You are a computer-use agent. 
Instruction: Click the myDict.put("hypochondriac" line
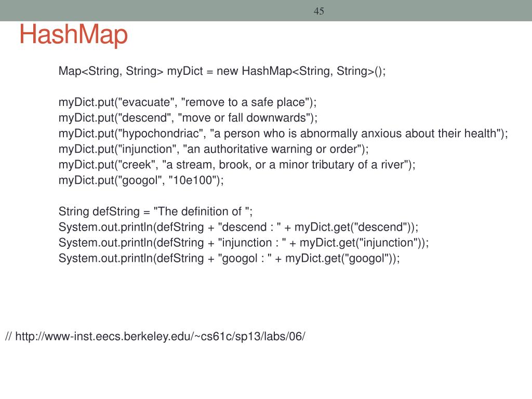(283, 134)
